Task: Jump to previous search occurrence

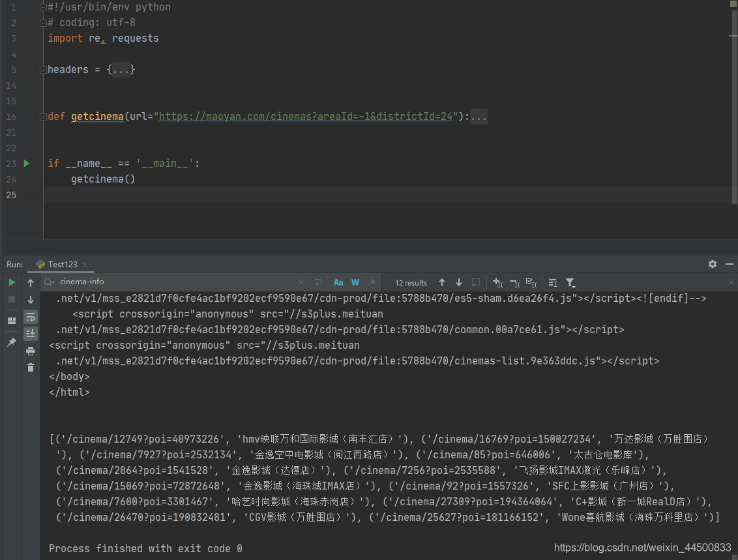Action: click(x=442, y=282)
